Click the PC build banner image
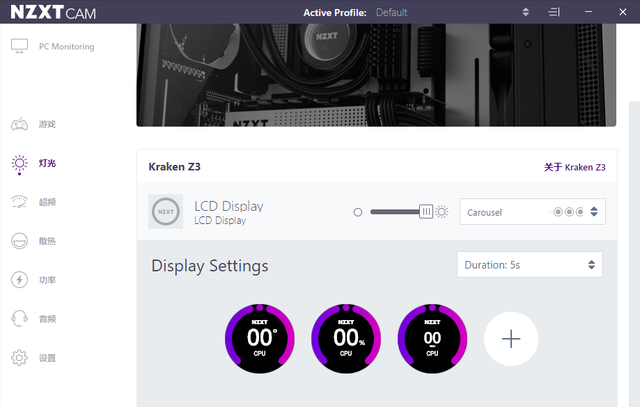Viewport: 640px width, 407px height. pos(376,75)
